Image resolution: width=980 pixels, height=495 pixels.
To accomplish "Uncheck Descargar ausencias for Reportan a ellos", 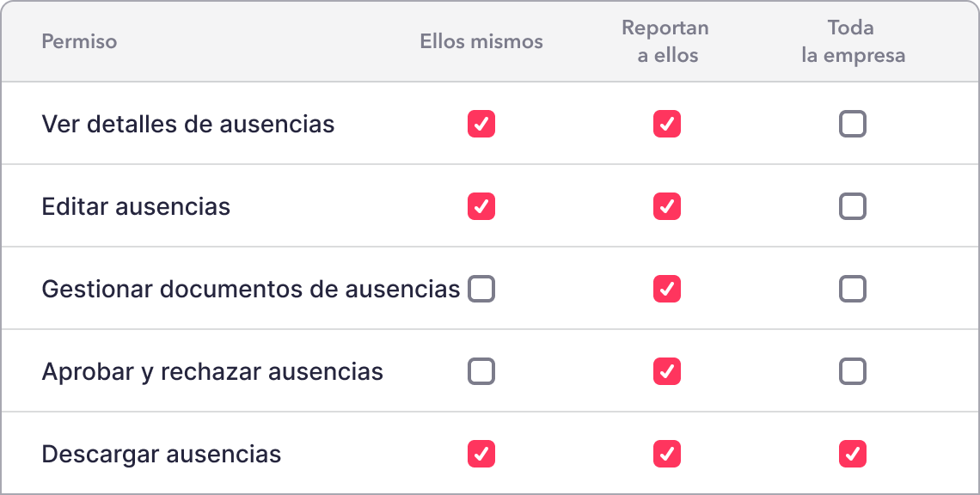I will pyautogui.click(x=667, y=454).
